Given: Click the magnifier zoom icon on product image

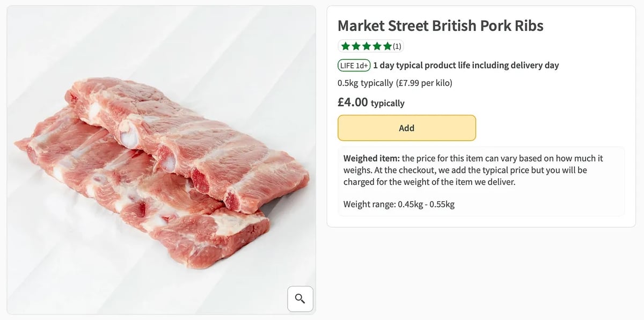Looking at the screenshot, I should (x=300, y=299).
